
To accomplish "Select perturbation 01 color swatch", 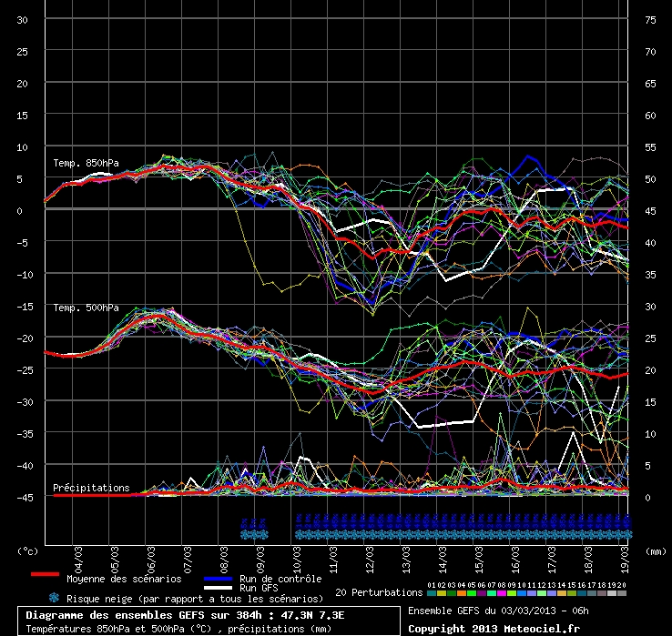I will pos(432,593).
